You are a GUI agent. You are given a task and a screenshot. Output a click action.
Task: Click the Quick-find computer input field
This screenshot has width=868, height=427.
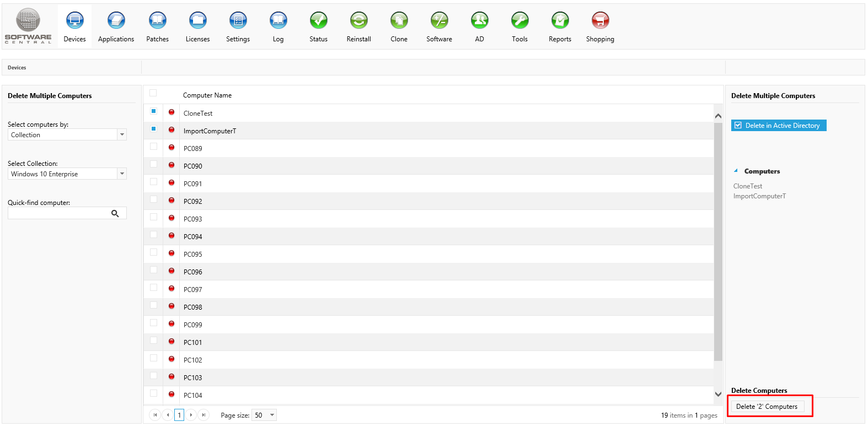(x=58, y=214)
